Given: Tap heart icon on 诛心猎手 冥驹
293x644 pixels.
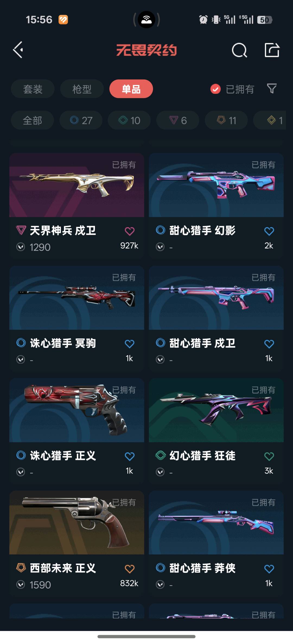Looking at the screenshot, I should click(129, 344).
